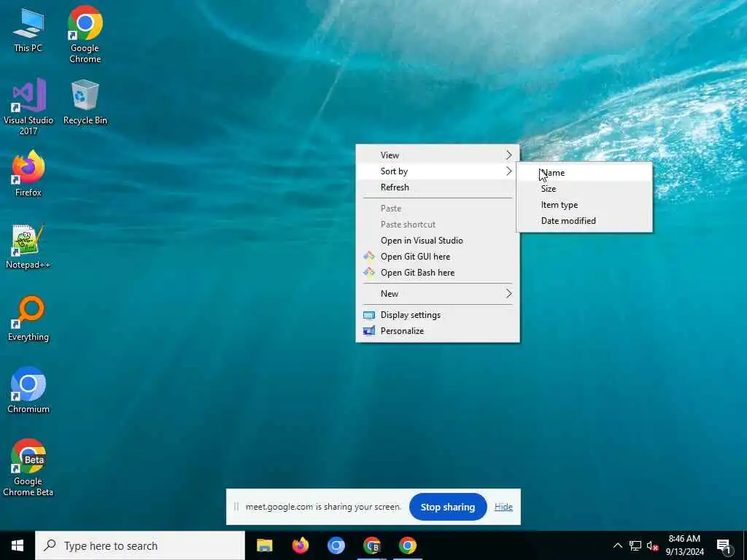Open the Windows Start menu
The width and height of the screenshot is (747, 560).
18,545
